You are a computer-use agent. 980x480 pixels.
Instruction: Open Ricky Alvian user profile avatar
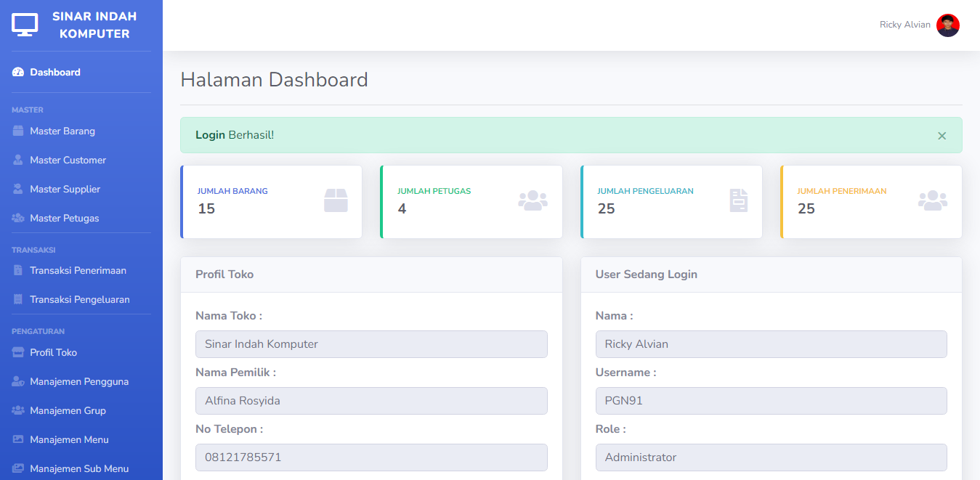pyautogui.click(x=947, y=25)
